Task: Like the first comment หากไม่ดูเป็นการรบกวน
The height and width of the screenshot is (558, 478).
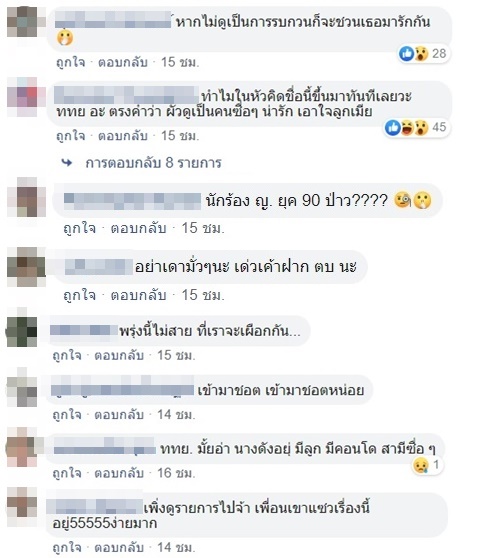Action: coord(71,62)
